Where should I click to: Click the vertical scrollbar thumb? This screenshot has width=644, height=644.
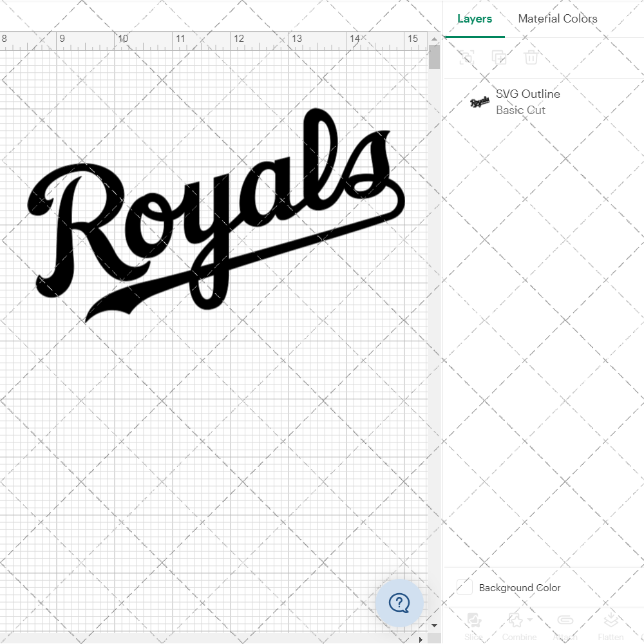click(x=434, y=57)
